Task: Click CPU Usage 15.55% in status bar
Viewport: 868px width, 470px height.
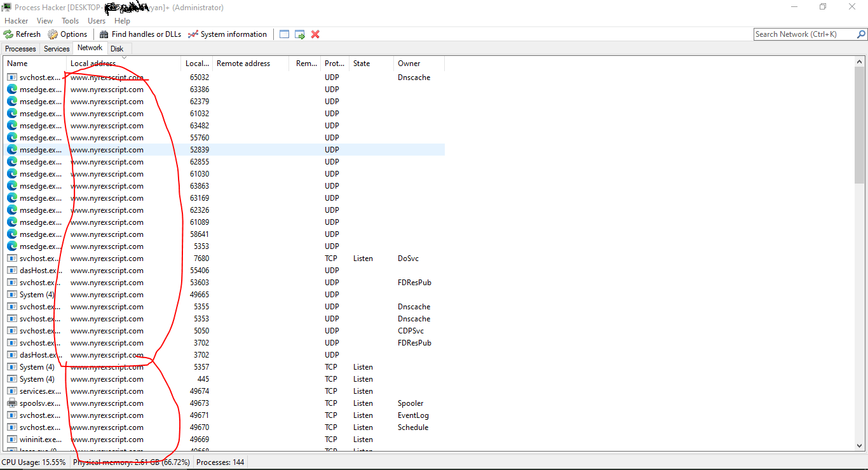Action: pyautogui.click(x=34, y=462)
